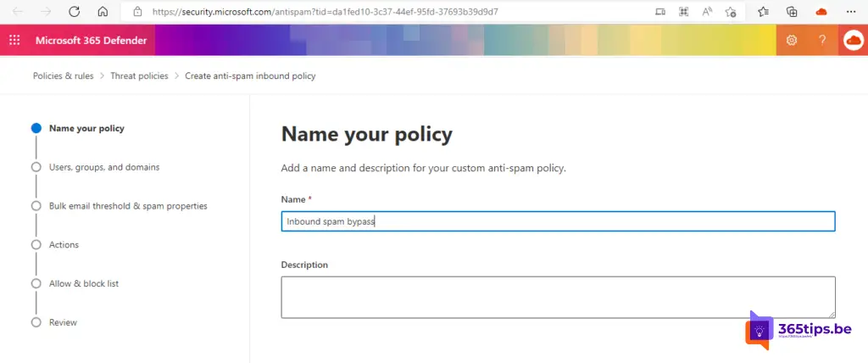
Task: Select the Users, groups, and domains step
Action: click(103, 167)
